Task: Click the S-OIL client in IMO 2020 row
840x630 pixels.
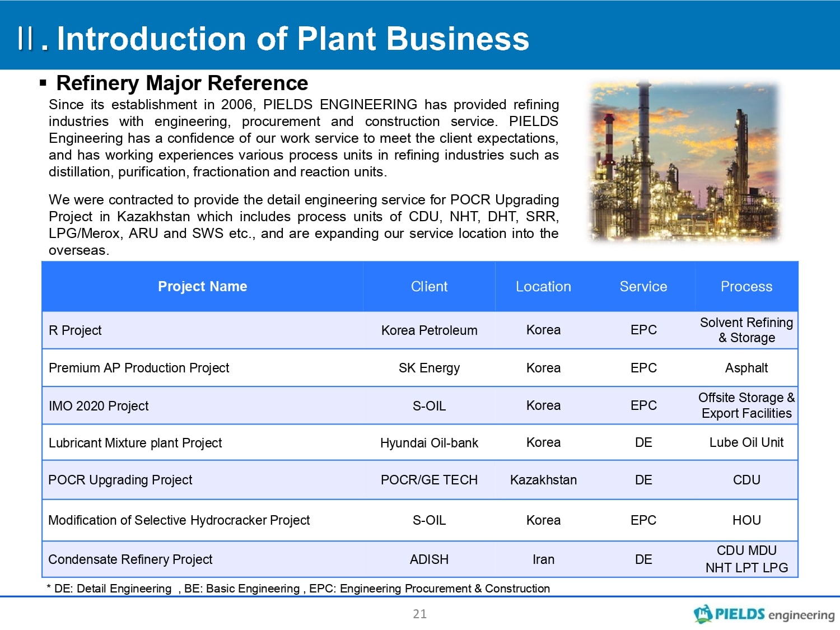Action: tap(429, 406)
